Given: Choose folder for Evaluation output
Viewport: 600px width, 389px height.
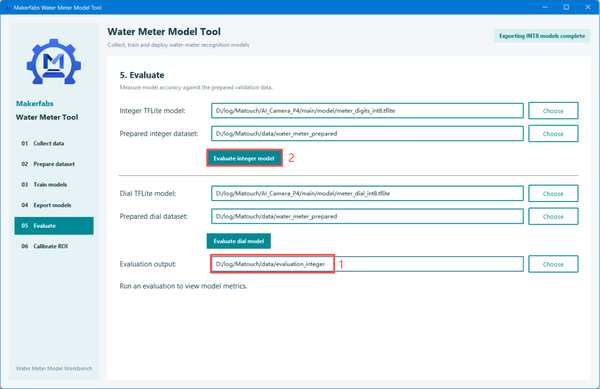Looking at the screenshot, I should (553, 264).
